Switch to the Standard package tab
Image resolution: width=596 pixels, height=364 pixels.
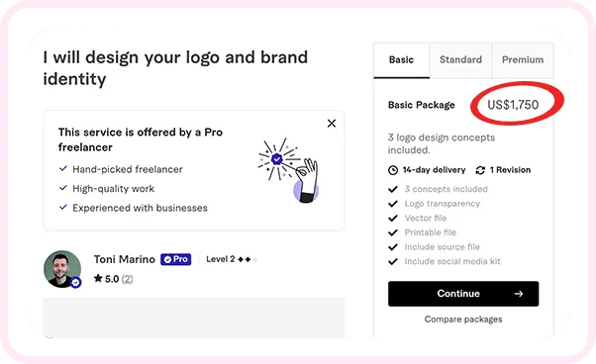click(x=460, y=60)
